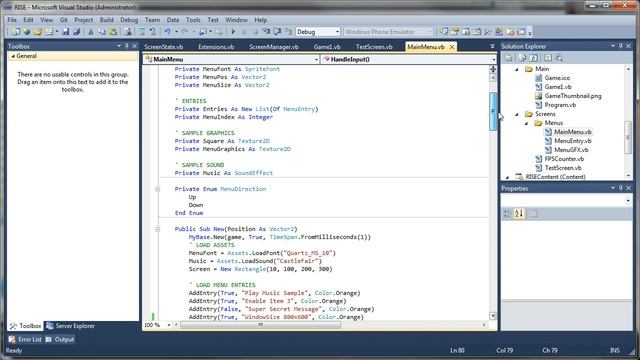Screen dimensions: 640x360
Task: Switch to the ScreenManager.vb tab
Action: point(273,47)
